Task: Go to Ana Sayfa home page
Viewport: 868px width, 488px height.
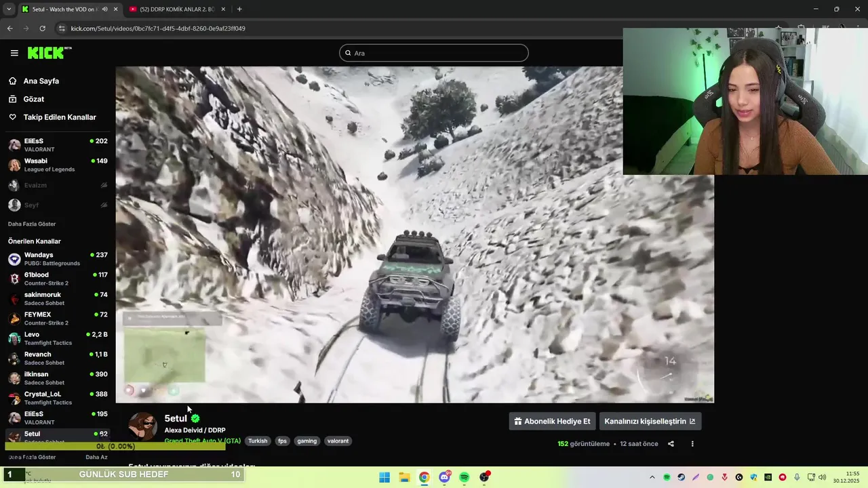Action: [41, 81]
